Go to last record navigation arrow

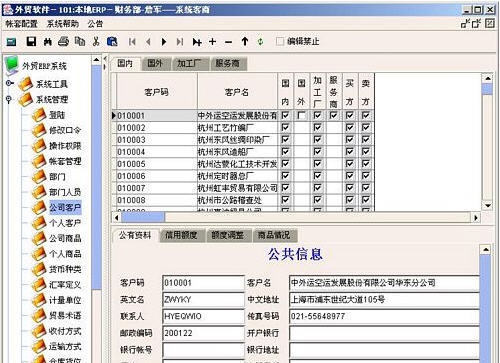coord(180,42)
